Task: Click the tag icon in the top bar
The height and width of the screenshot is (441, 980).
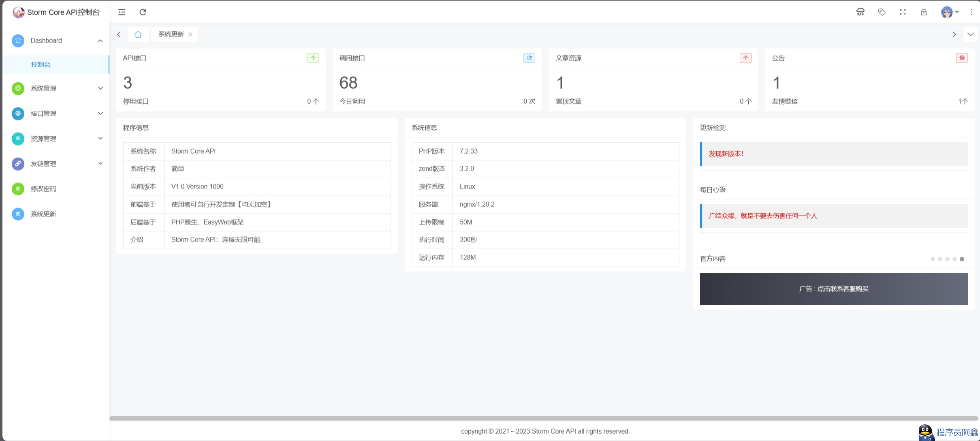Action: [882, 12]
